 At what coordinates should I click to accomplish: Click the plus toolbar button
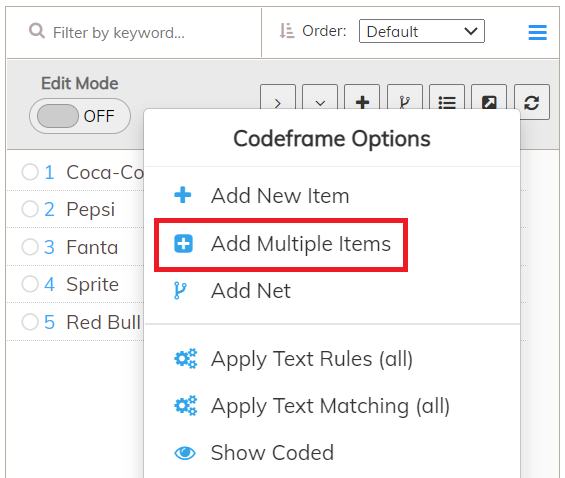(362, 97)
